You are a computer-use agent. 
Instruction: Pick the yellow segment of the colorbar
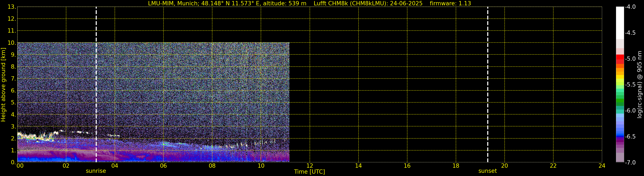click(x=620, y=77)
